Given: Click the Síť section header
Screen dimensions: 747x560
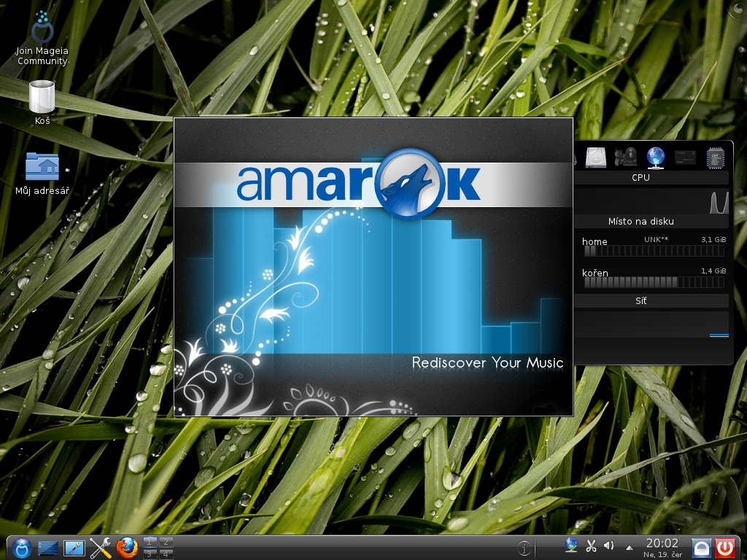Looking at the screenshot, I should [x=651, y=301].
